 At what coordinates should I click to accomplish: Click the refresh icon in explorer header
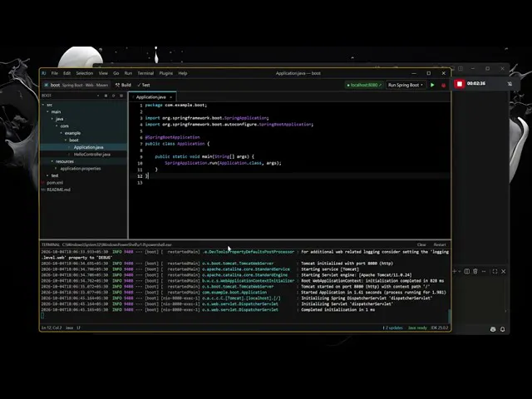pyautogui.click(x=114, y=96)
